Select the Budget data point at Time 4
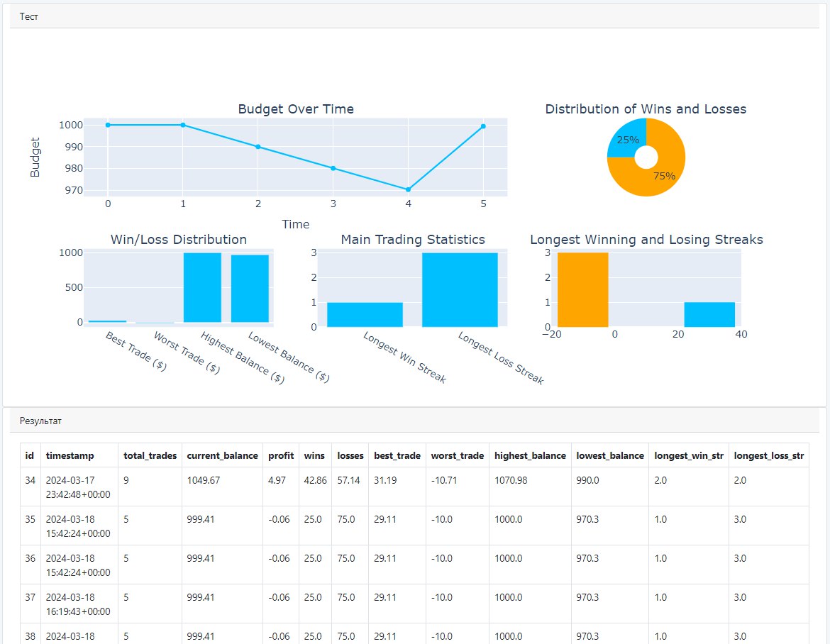 tap(408, 189)
